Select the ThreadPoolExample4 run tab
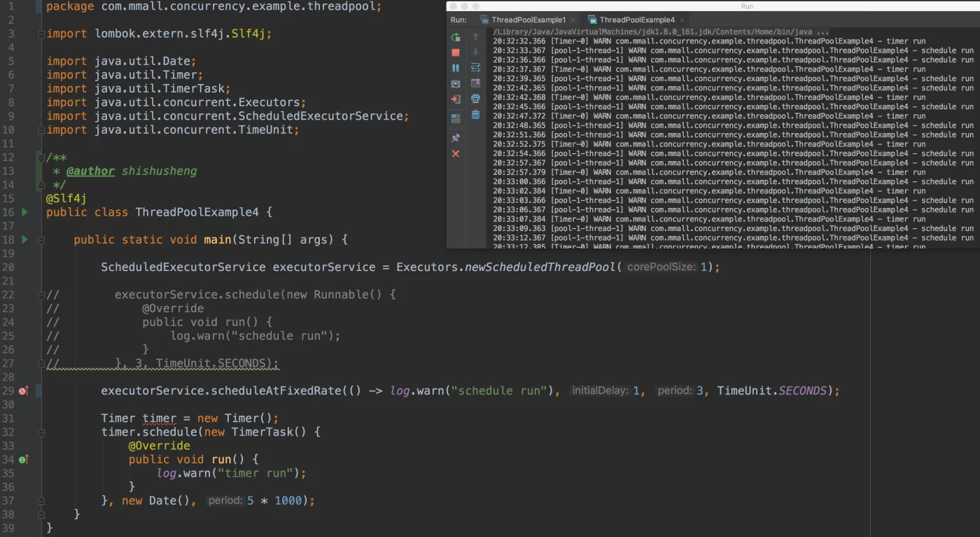This screenshot has width=980, height=537. coord(637,20)
